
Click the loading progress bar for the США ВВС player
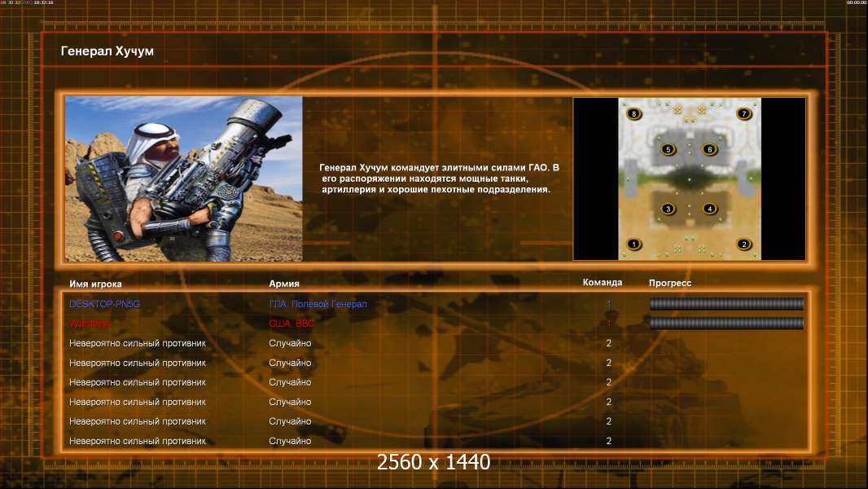click(x=726, y=324)
